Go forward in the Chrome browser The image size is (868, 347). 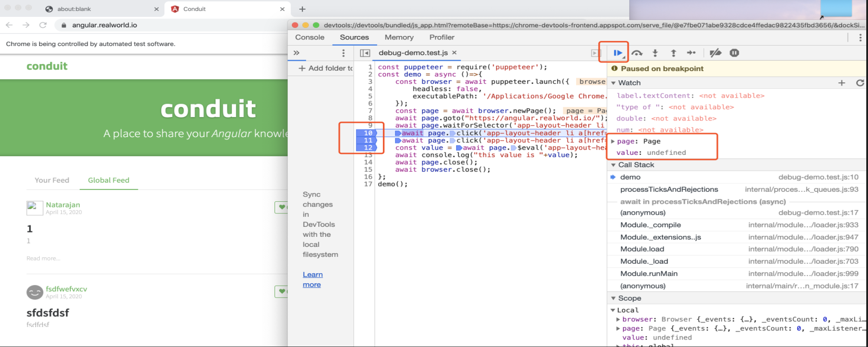pyautogui.click(x=26, y=25)
